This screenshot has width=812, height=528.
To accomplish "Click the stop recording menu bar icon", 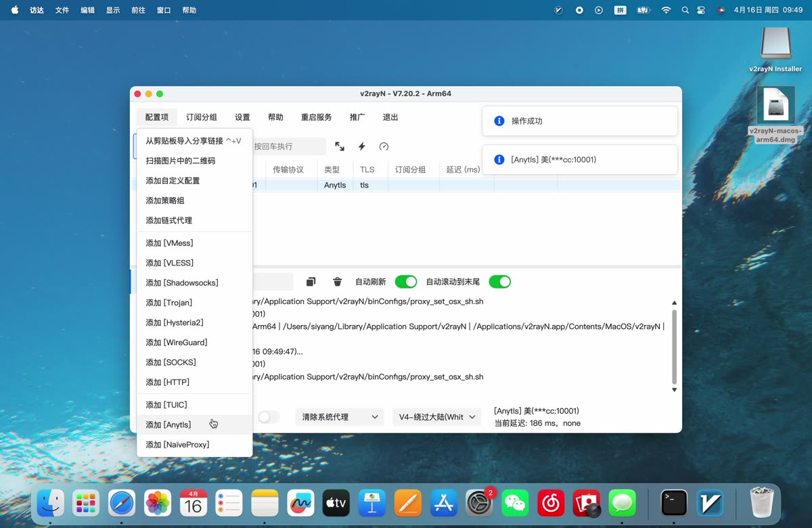I will pyautogui.click(x=579, y=10).
